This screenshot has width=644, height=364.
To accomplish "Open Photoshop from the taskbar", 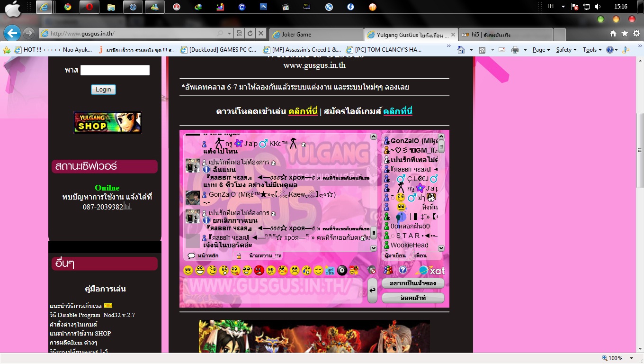I will coord(264,7).
